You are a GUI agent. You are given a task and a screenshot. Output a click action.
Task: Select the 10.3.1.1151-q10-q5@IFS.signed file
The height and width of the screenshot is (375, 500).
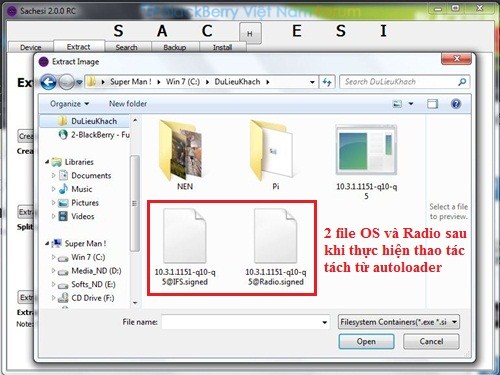[185, 247]
